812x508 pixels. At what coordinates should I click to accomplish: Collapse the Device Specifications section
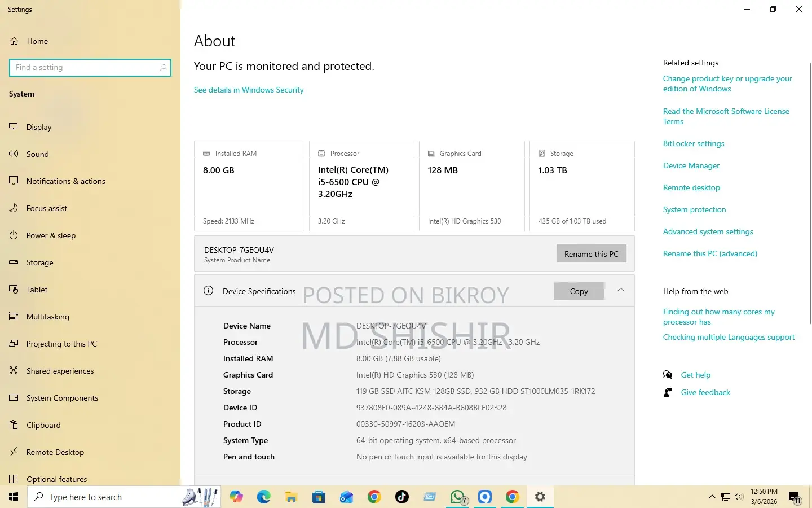[620, 290]
